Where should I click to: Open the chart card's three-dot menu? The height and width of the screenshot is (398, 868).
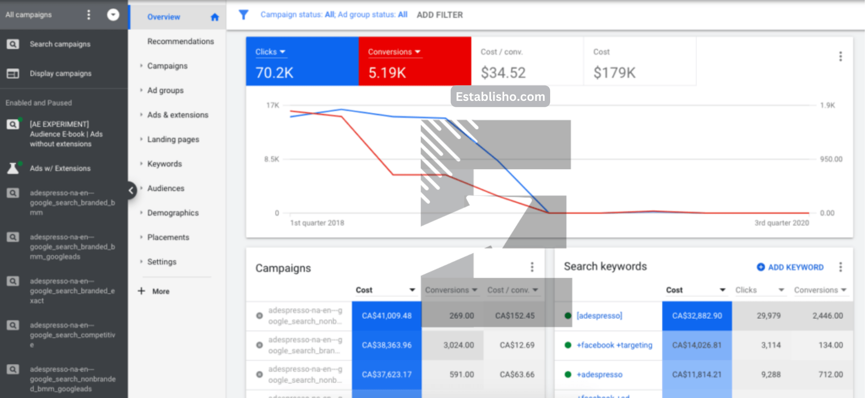[840, 57]
